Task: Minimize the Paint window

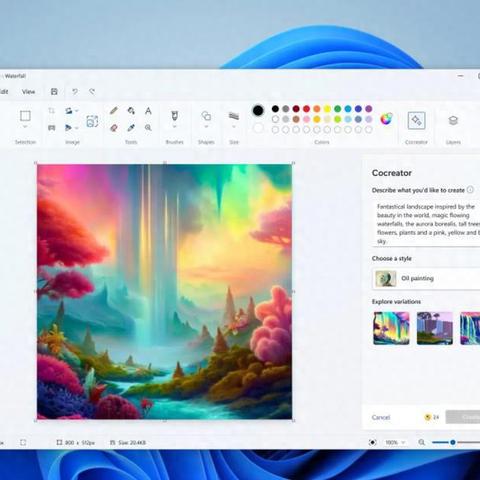Action: [461, 76]
